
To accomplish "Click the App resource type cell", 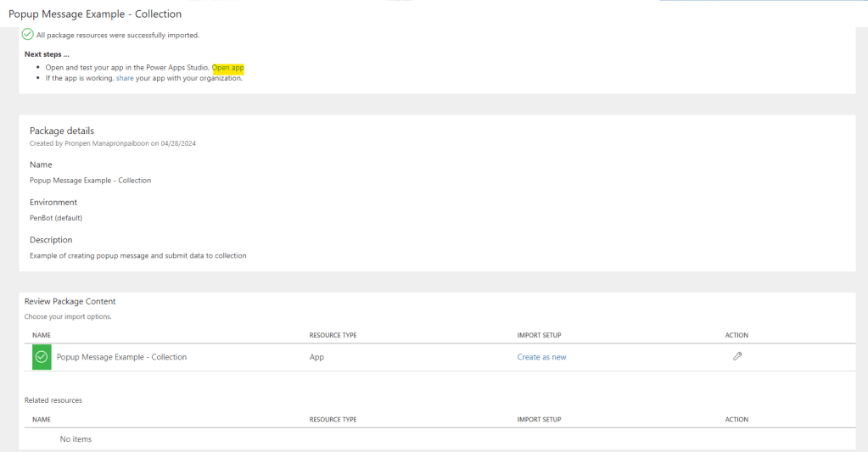I will [316, 357].
